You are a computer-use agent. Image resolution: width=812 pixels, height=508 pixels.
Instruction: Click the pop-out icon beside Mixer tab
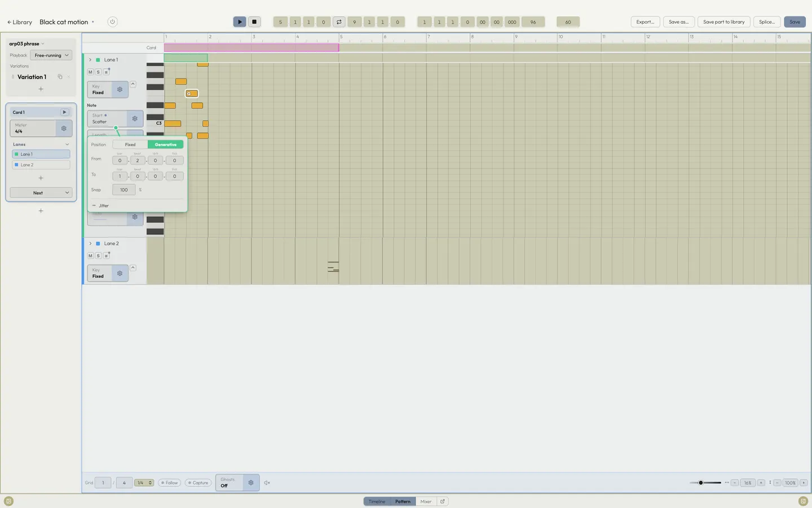click(443, 501)
